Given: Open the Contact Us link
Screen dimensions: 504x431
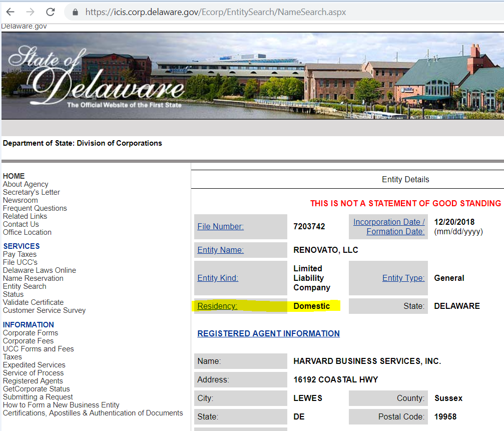Looking at the screenshot, I should tap(21, 224).
